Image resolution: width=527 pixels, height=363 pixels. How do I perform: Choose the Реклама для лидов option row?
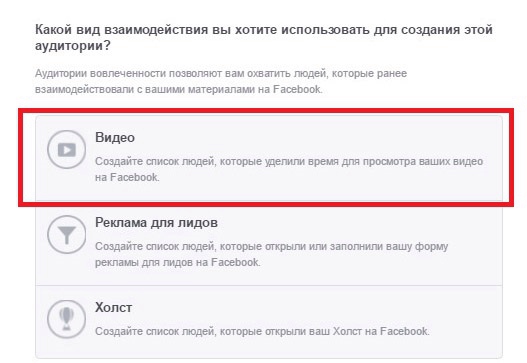coord(269,243)
